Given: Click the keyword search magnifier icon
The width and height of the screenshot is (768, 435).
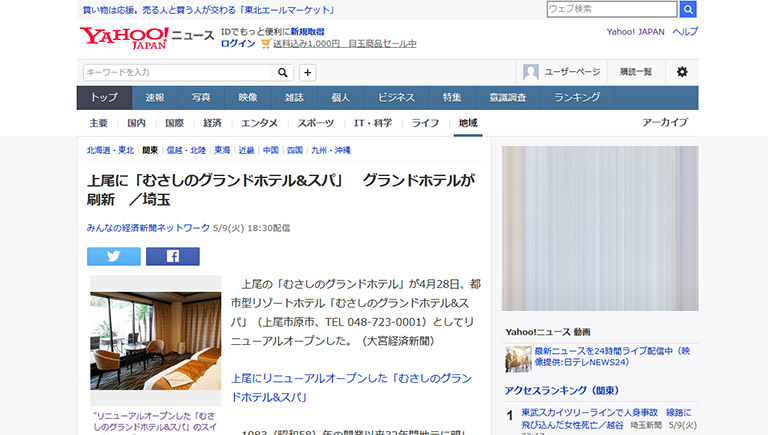Looking at the screenshot, I should tap(283, 72).
